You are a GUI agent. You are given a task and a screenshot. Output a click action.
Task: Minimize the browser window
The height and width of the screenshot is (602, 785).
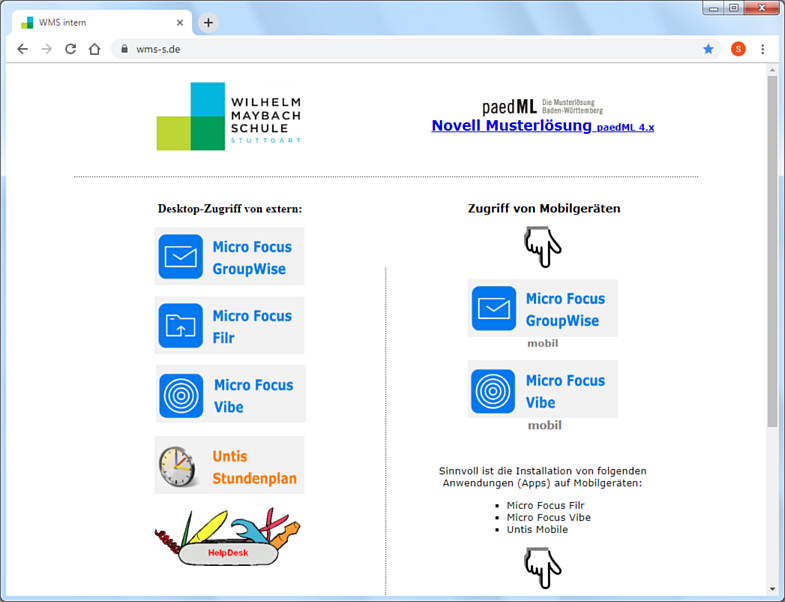pyautogui.click(x=714, y=8)
